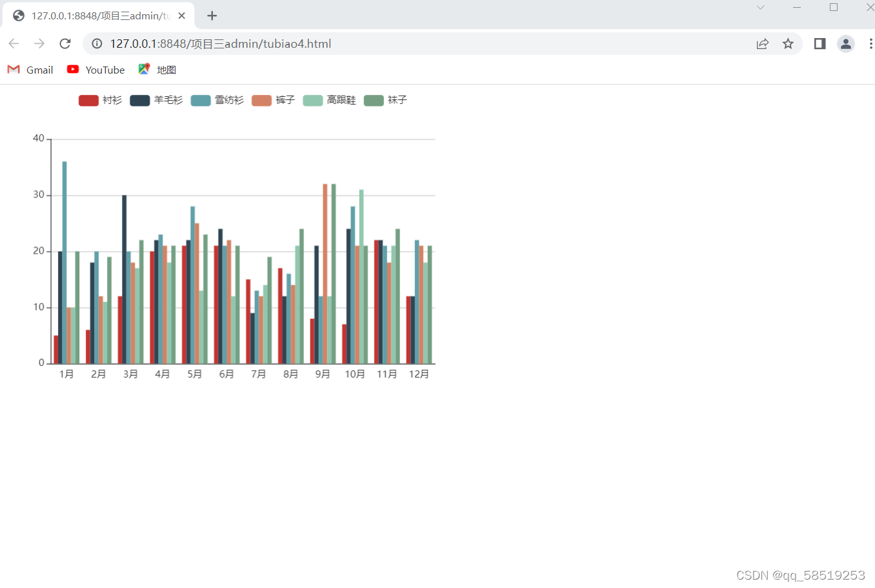Toggle the 雪纺衫 legend series
Viewport: 875px width, 588px height.
[x=217, y=100]
